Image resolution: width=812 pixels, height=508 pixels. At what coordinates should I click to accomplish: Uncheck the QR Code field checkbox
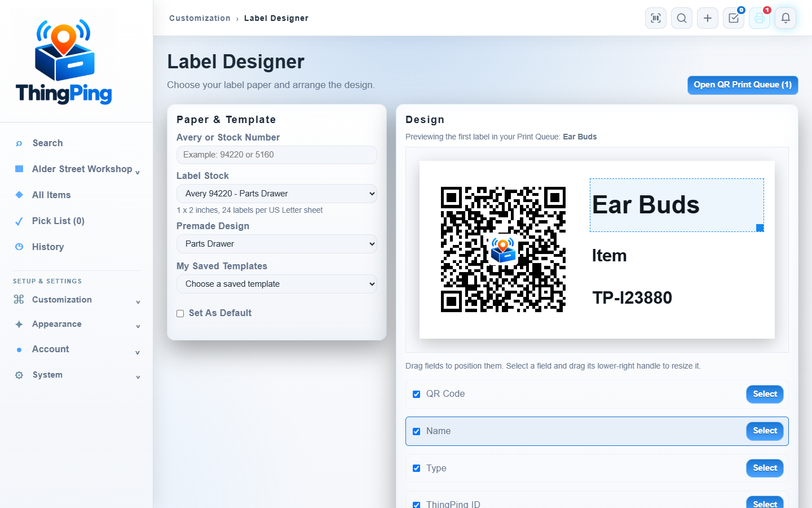[417, 394]
